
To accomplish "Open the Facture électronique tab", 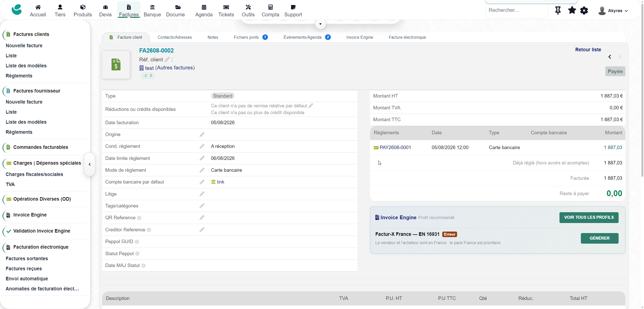I will [407, 37].
